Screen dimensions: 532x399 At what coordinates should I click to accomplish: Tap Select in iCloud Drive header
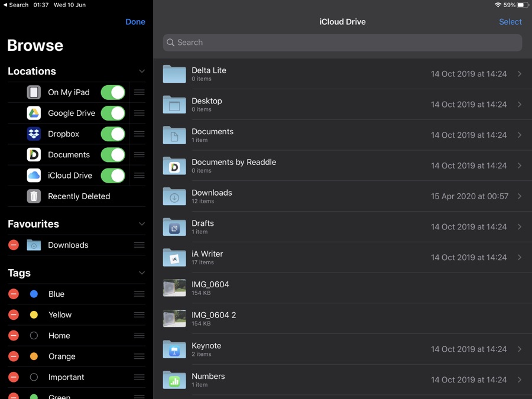[x=510, y=22]
